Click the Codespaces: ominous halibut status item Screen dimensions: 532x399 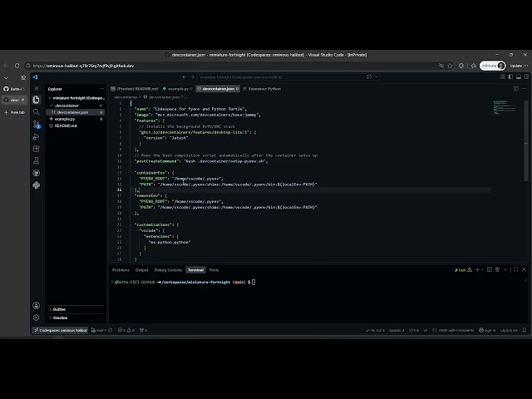coord(61,330)
